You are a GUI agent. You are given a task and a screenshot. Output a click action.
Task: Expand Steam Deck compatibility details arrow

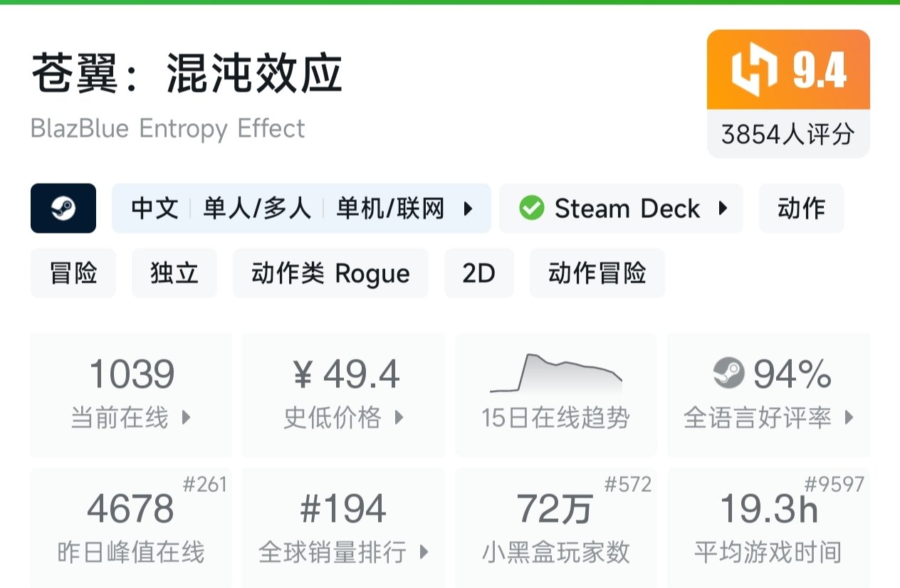click(x=723, y=209)
